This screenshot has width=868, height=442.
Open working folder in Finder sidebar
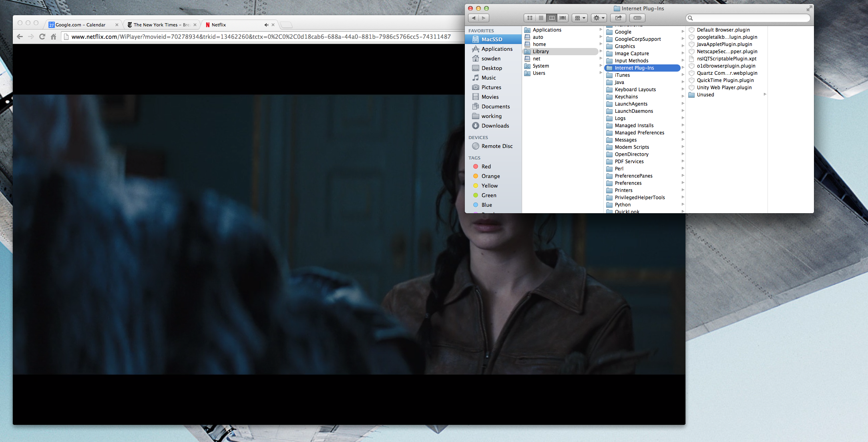click(493, 116)
